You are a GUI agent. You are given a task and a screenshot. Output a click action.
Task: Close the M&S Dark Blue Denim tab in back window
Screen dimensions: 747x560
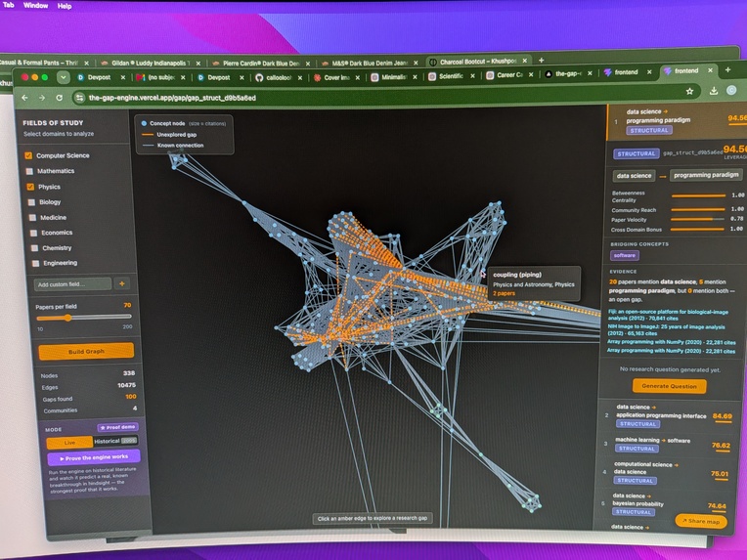point(416,63)
